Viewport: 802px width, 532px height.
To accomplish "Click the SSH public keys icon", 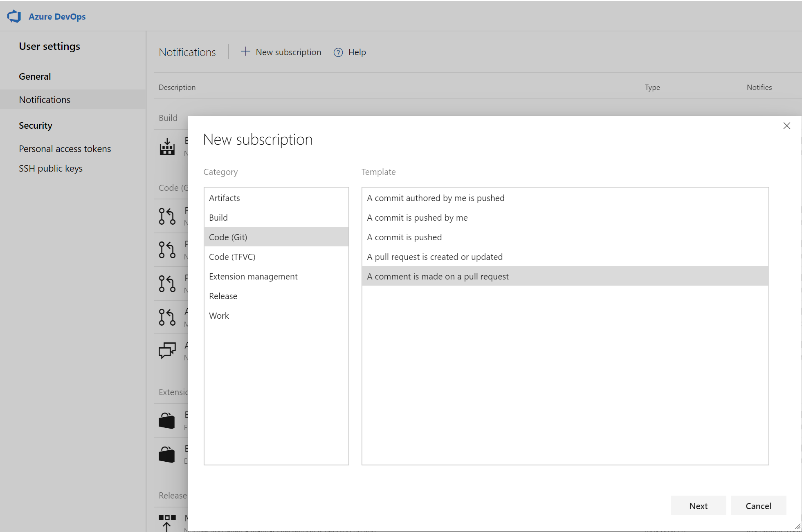I will point(51,168).
